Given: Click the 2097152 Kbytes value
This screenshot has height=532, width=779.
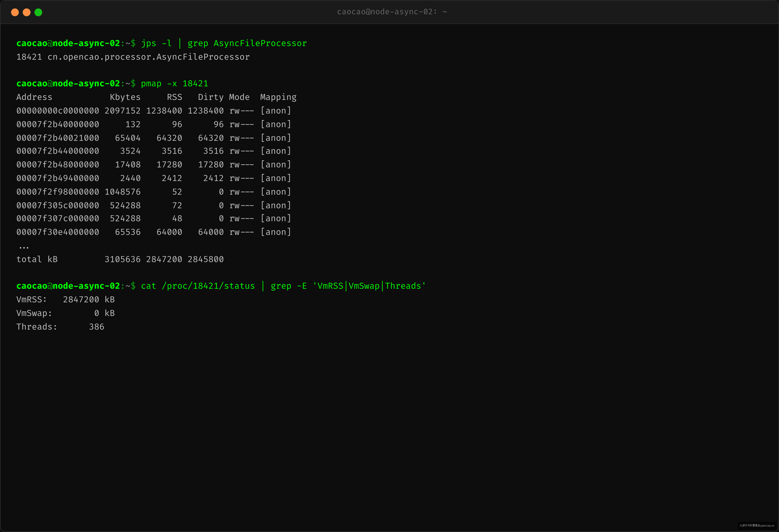Looking at the screenshot, I should tap(122, 111).
